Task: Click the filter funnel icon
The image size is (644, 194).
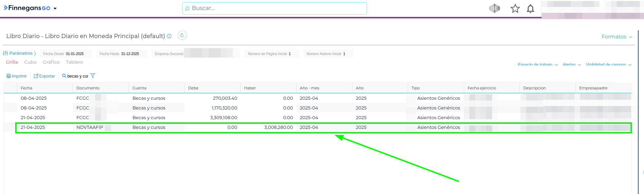Action: (93, 76)
